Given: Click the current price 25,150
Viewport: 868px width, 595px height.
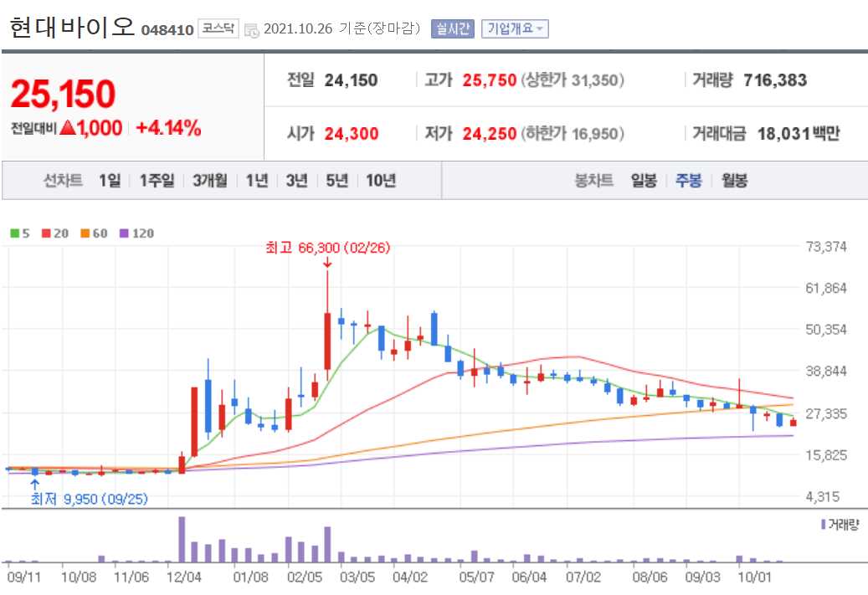Looking at the screenshot, I should click(63, 94).
